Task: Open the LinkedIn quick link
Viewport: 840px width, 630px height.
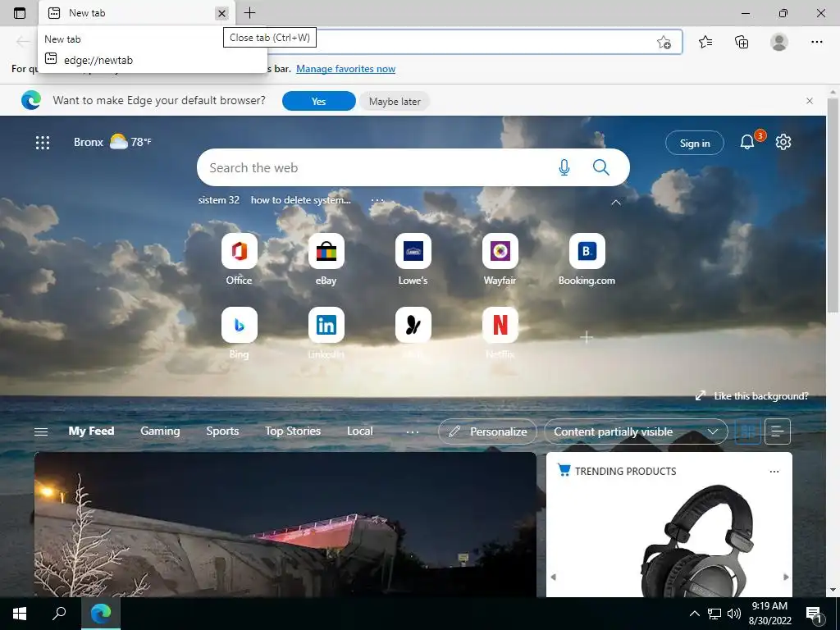Action: click(326, 333)
